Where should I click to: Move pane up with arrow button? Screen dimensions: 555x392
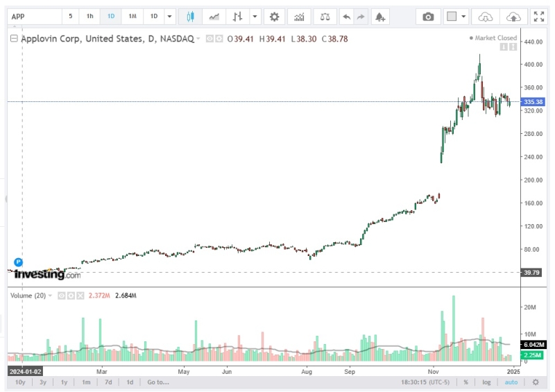pyautogui.click(x=513, y=46)
